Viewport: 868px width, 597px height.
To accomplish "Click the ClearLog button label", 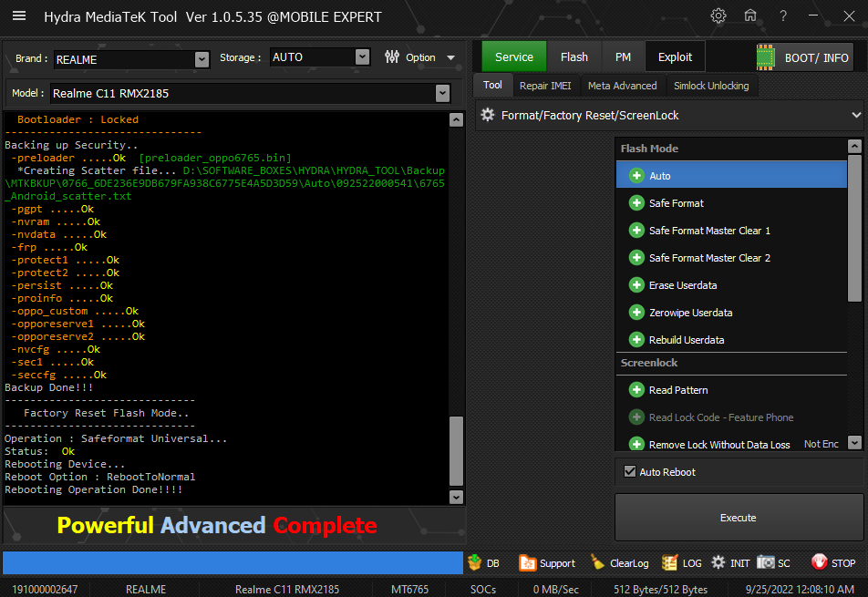I will pyautogui.click(x=629, y=563).
